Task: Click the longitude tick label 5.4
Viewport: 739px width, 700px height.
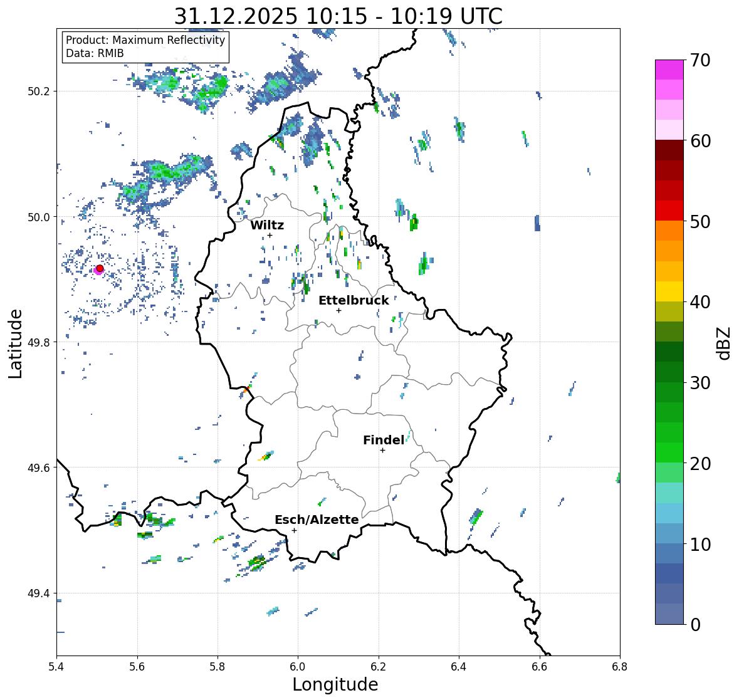Action: (56, 667)
